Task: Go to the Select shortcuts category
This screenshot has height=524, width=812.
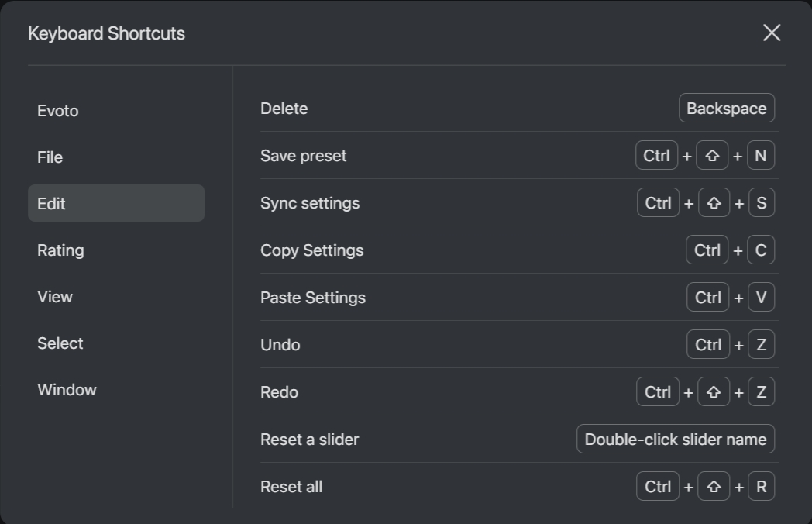Action: point(60,343)
